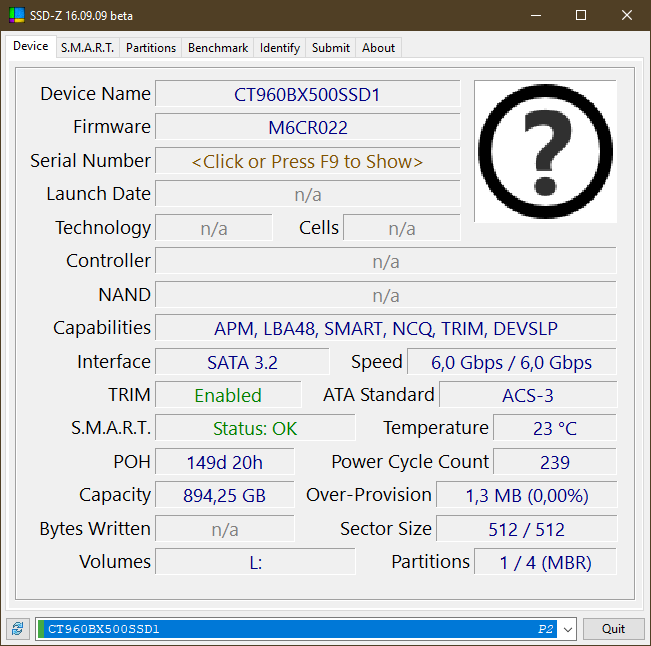Click the S.M.A.R.T. Status: OK field

click(x=255, y=428)
